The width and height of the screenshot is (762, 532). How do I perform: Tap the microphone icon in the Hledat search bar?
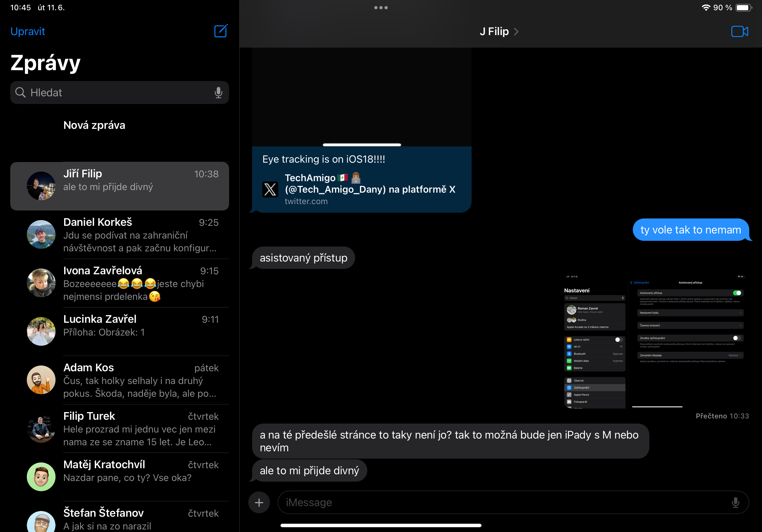pos(218,92)
